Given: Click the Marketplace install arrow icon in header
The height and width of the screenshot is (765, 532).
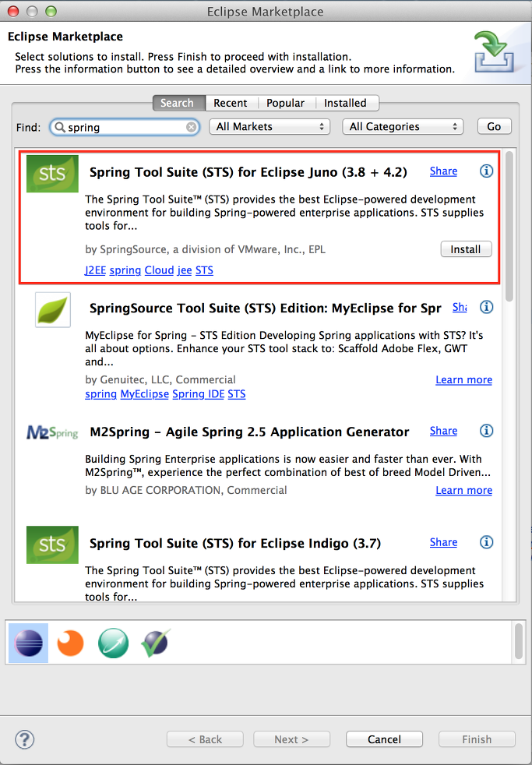Looking at the screenshot, I should [x=494, y=51].
